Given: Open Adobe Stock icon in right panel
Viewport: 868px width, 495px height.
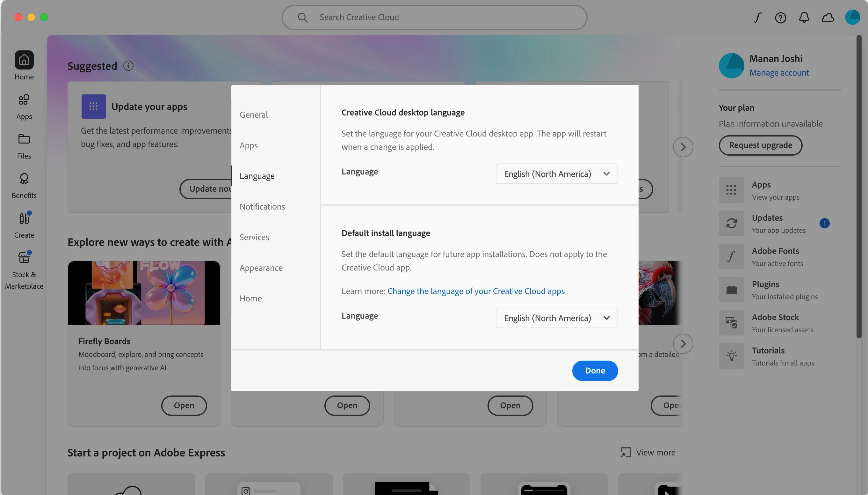Looking at the screenshot, I should (x=732, y=322).
